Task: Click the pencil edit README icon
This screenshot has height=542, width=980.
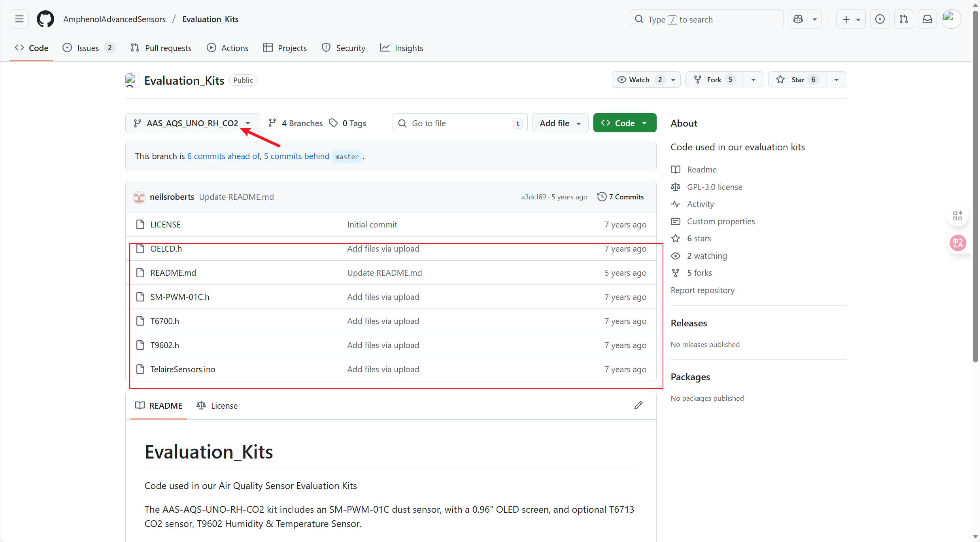Action: (638, 405)
